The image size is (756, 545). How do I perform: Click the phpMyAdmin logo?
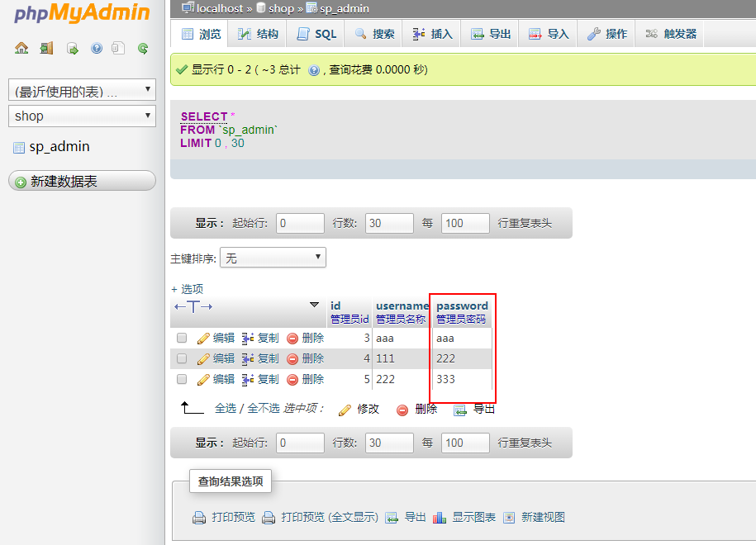82,13
